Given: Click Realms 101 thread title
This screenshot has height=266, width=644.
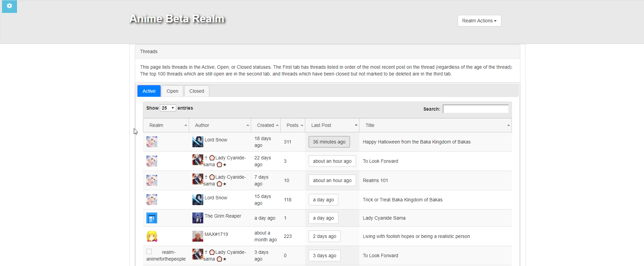Looking at the screenshot, I should coord(375,180).
